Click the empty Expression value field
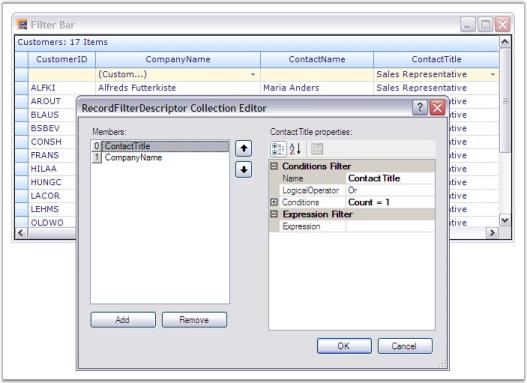The image size is (527, 383). [390, 226]
